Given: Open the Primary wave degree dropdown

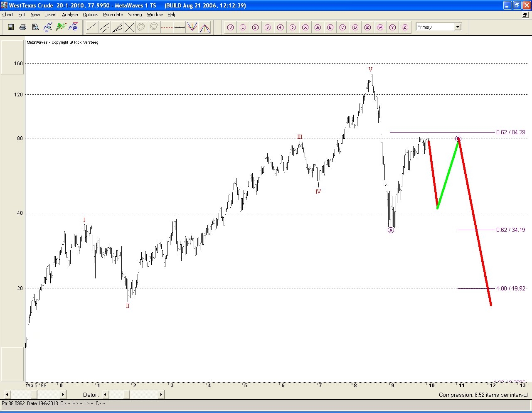Looking at the screenshot, I should [458, 27].
